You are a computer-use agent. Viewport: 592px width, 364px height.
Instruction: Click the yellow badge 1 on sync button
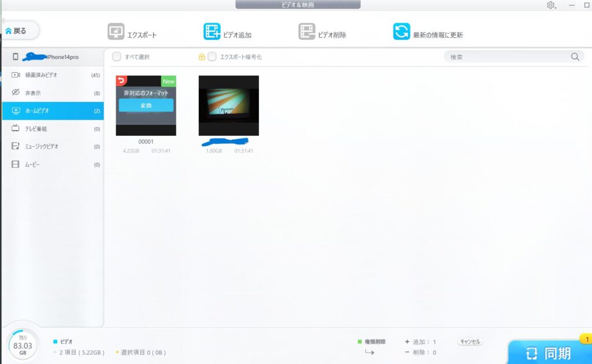(x=587, y=339)
